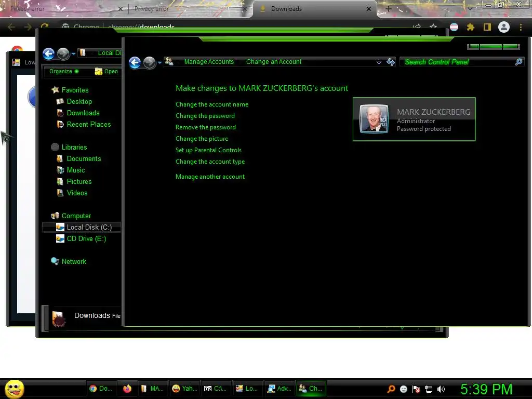This screenshot has height=399, width=532.
Task: Click refresh icon in Control Panel address bar
Action: pyautogui.click(x=391, y=62)
